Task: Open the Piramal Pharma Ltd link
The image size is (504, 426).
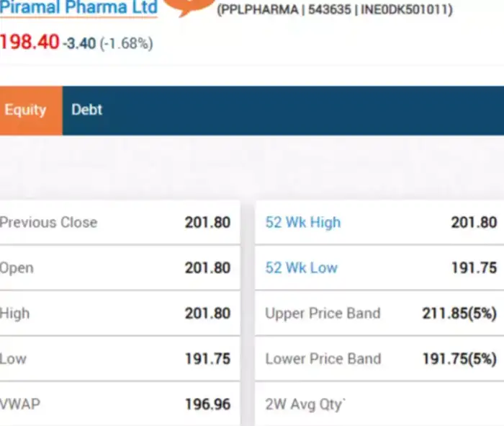Action: 78,8
